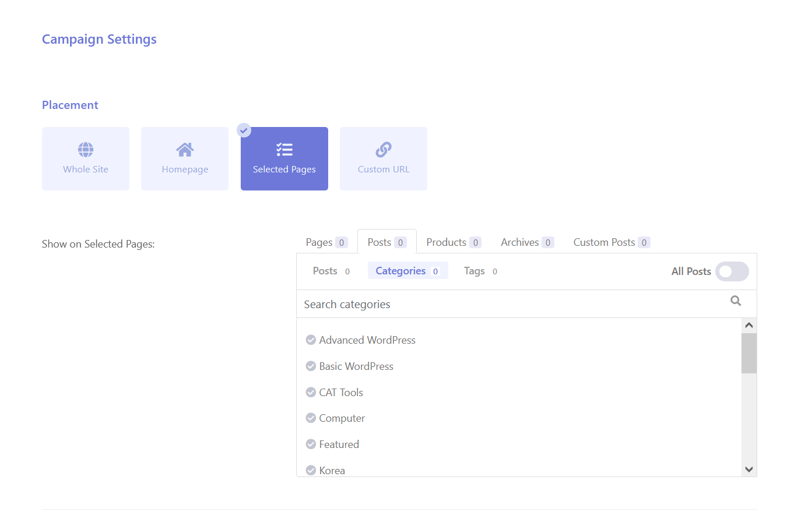Click the Placement section heading
This screenshot has height=526, width=812.
pyautogui.click(x=70, y=105)
